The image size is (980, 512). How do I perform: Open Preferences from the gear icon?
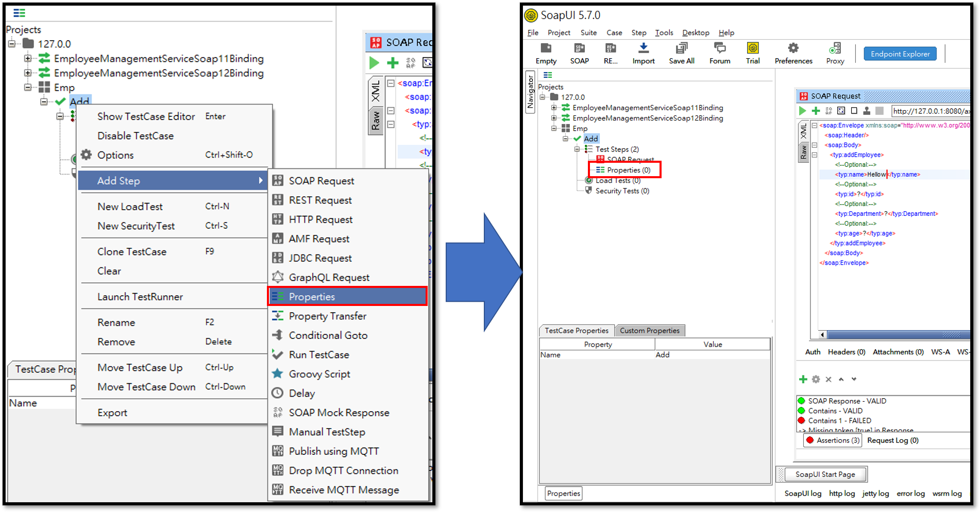pos(793,49)
